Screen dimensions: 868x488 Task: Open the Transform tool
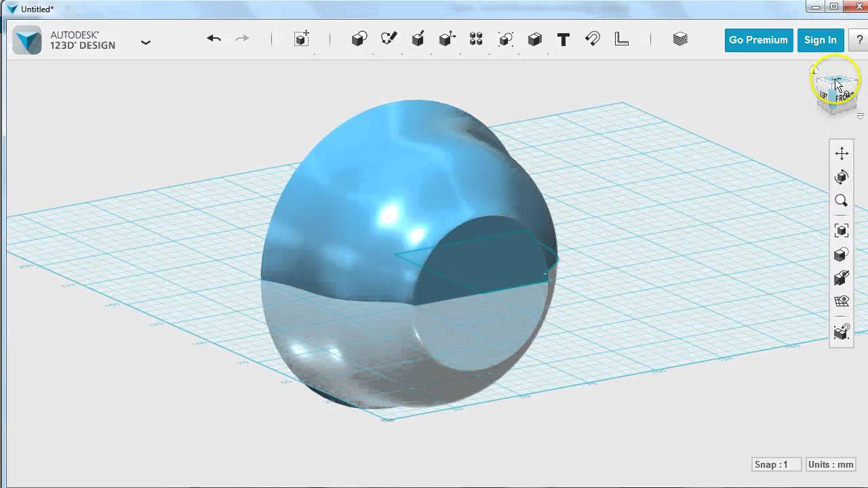point(302,39)
